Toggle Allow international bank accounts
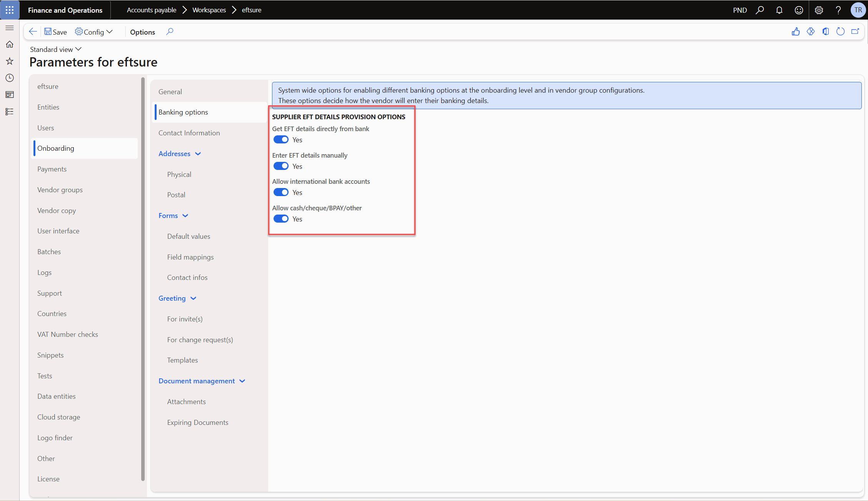 (x=281, y=192)
